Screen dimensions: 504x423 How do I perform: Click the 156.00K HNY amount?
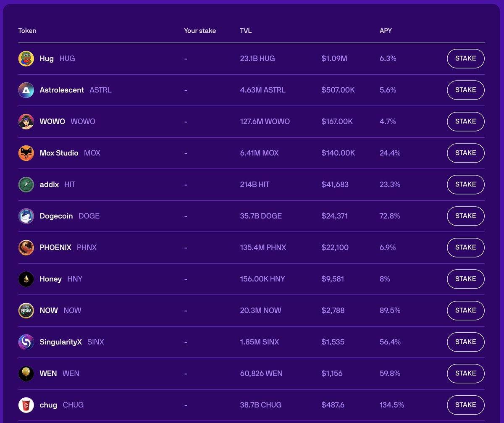(262, 279)
